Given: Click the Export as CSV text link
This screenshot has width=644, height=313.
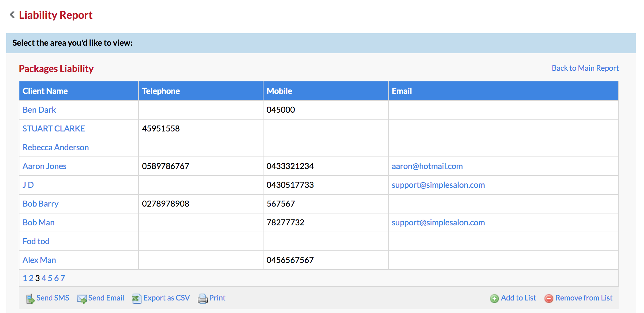Looking at the screenshot, I should pyautogui.click(x=166, y=298).
